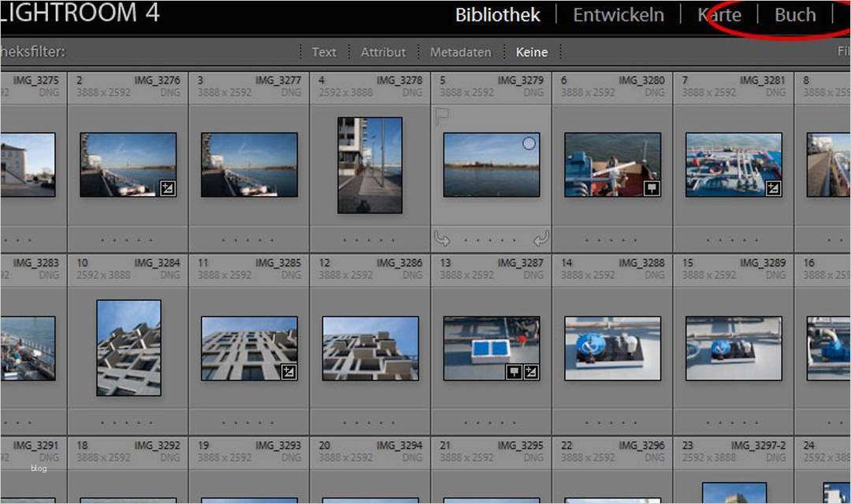Select the IMG_3276 thumbnail
This screenshot has width=851, height=504.
(x=128, y=165)
